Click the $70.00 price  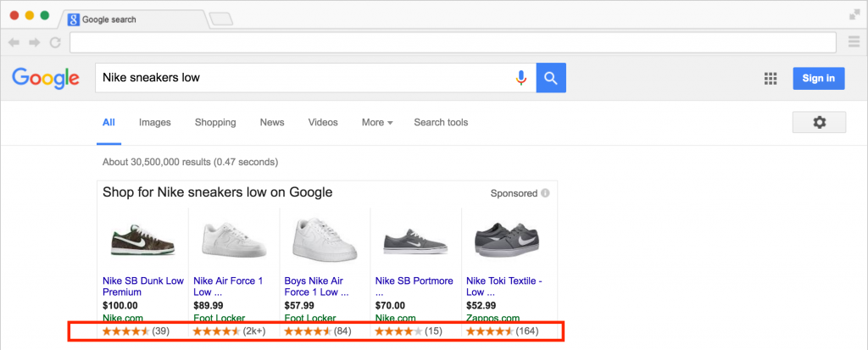pos(391,305)
